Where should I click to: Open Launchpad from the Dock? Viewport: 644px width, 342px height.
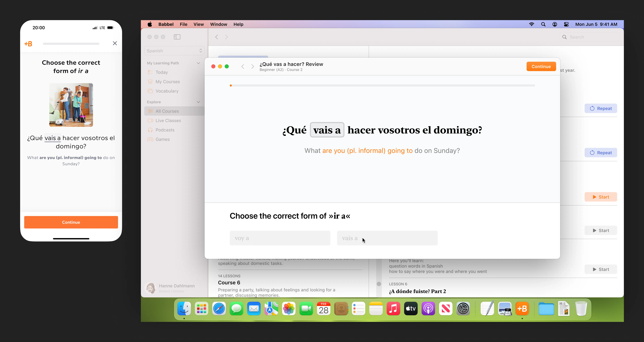point(201,308)
